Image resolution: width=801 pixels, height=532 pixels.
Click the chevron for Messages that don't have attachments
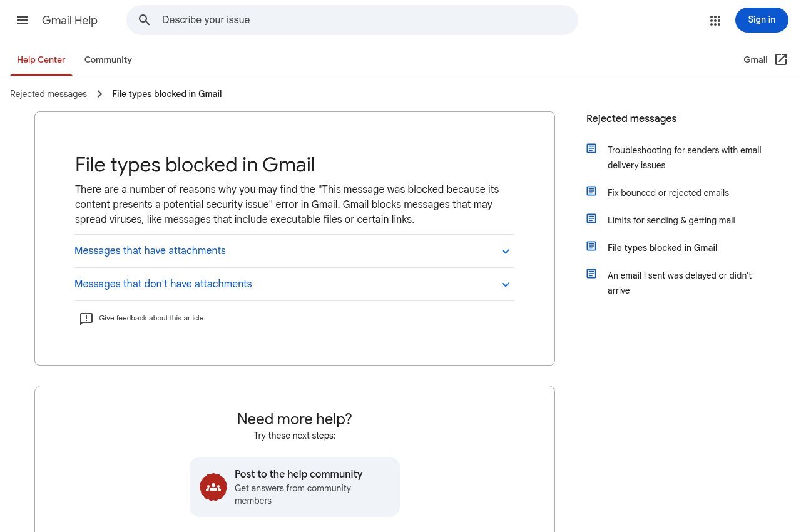pos(506,285)
